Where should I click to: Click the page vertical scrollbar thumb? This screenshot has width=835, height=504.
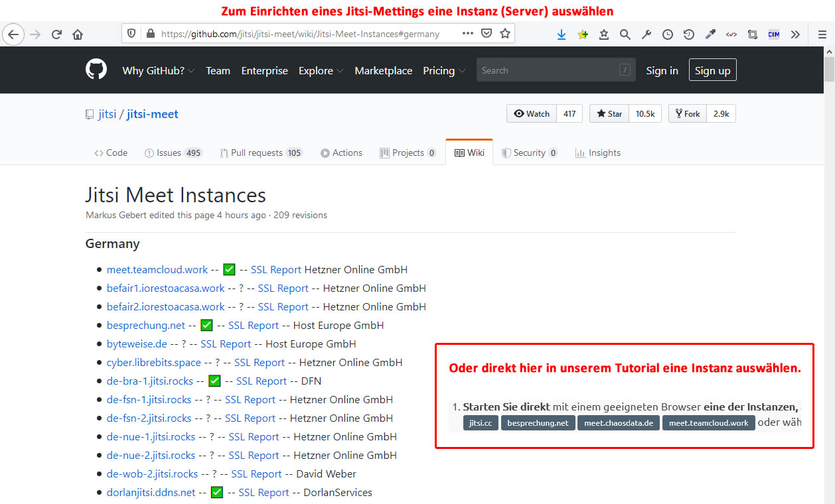[829, 69]
